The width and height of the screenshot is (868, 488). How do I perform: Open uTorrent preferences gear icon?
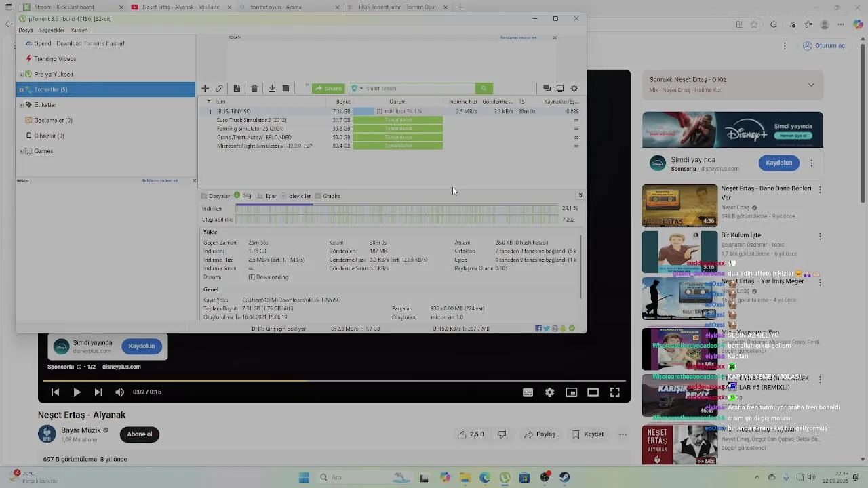(574, 89)
